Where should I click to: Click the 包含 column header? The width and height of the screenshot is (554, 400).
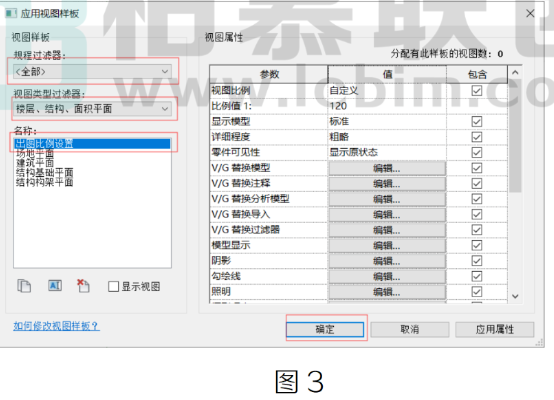(x=477, y=74)
